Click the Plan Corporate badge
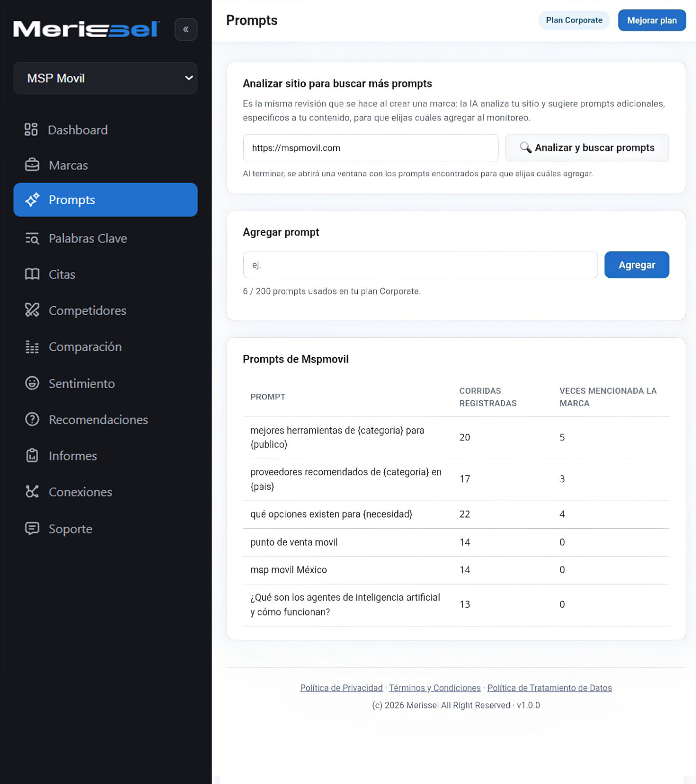Viewport: 696px width, 784px height. pyautogui.click(x=574, y=21)
